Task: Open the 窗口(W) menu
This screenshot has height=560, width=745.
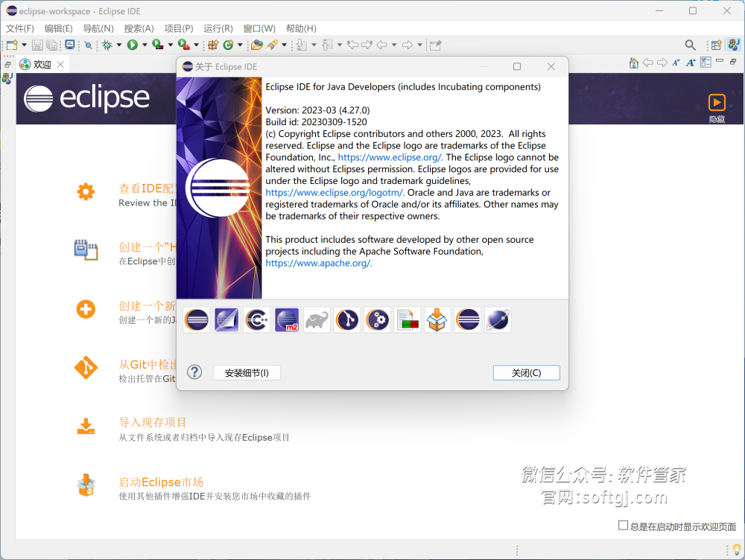Action: coord(259,28)
